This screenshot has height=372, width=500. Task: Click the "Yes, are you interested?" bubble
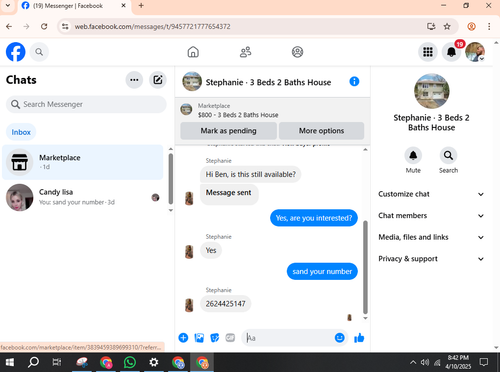[314, 218]
